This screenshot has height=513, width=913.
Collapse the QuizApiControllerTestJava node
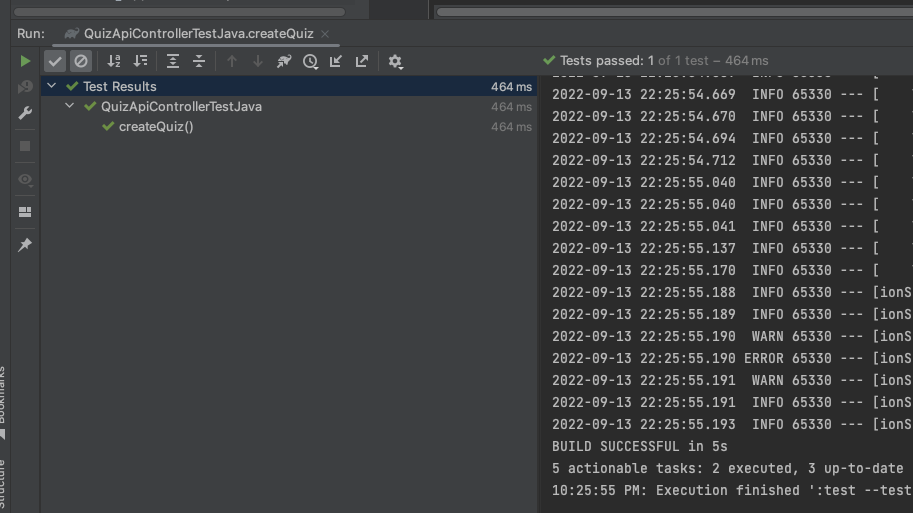(x=70, y=106)
